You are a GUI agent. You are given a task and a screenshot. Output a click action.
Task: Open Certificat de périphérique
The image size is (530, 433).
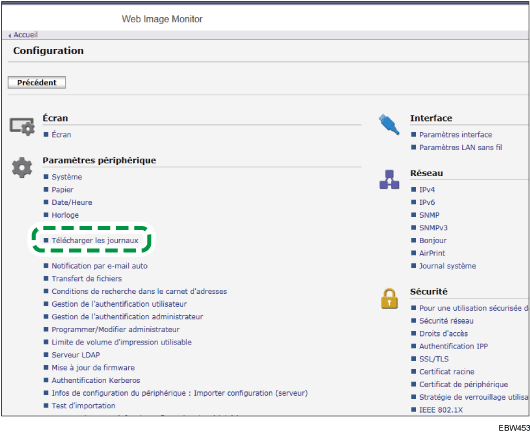(x=464, y=384)
